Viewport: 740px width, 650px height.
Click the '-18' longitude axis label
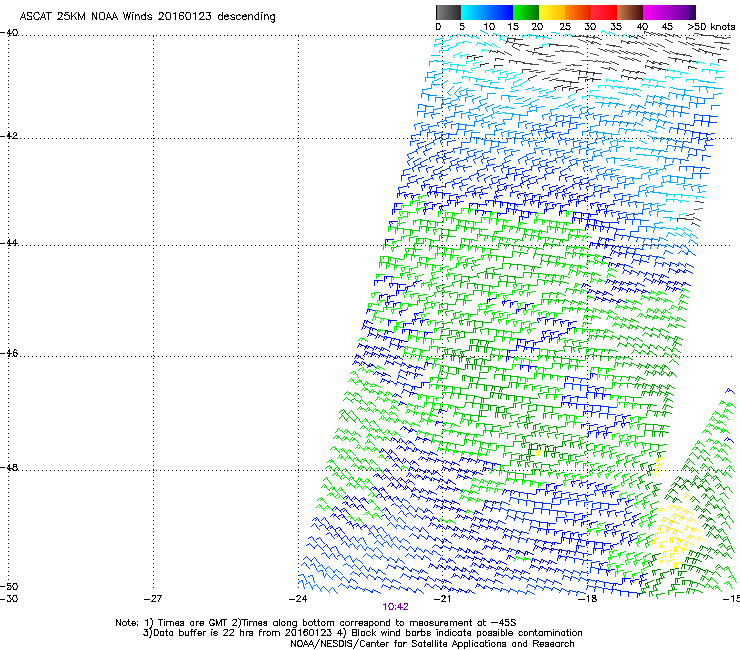587,599
